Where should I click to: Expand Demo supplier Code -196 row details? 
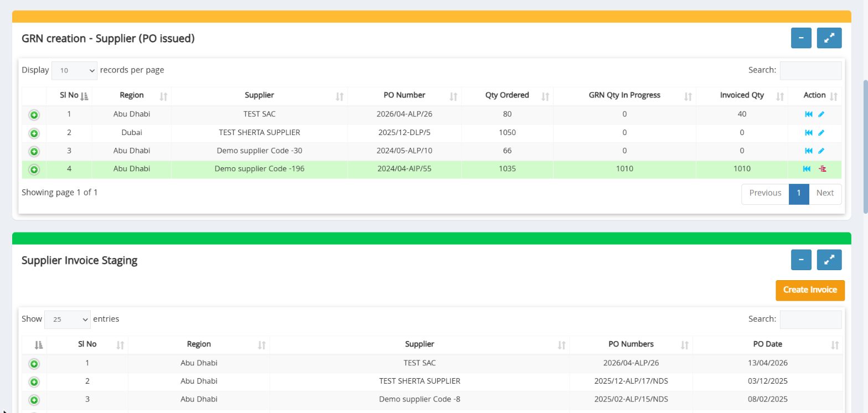click(x=34, y=170)
